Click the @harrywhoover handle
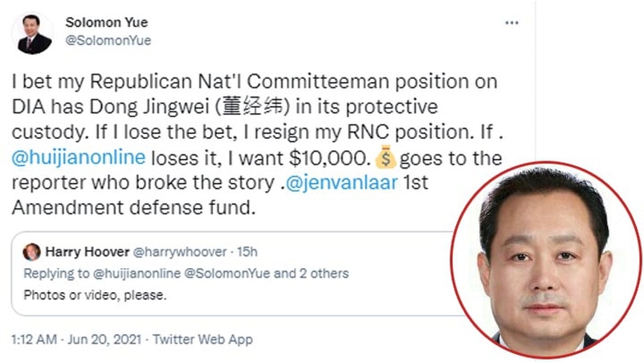The image size is (644, 362). point(177,251)
